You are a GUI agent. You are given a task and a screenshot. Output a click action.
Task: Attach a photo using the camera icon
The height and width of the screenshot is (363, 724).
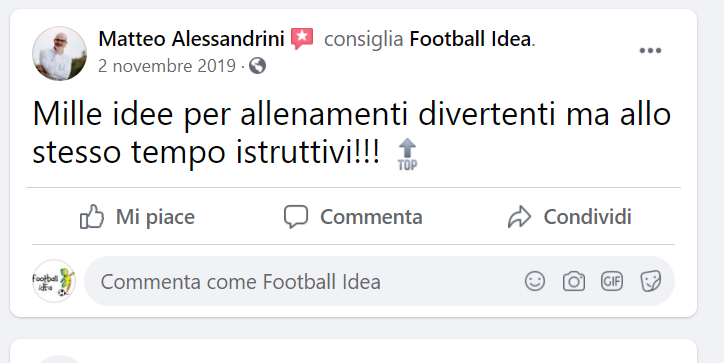(573, 281)
